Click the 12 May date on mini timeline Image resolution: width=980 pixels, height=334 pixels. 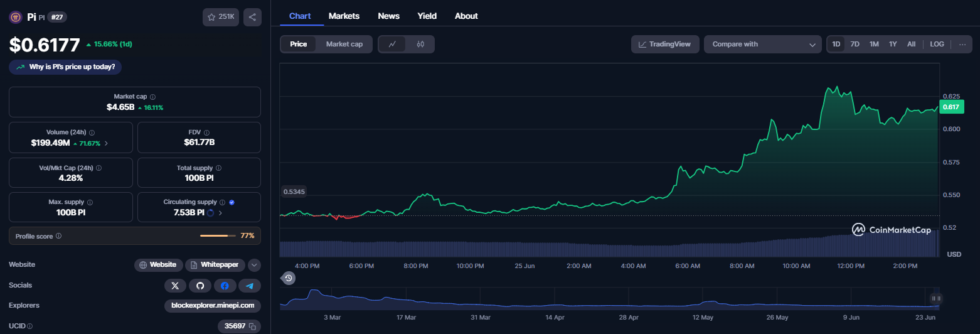point(703,318)
